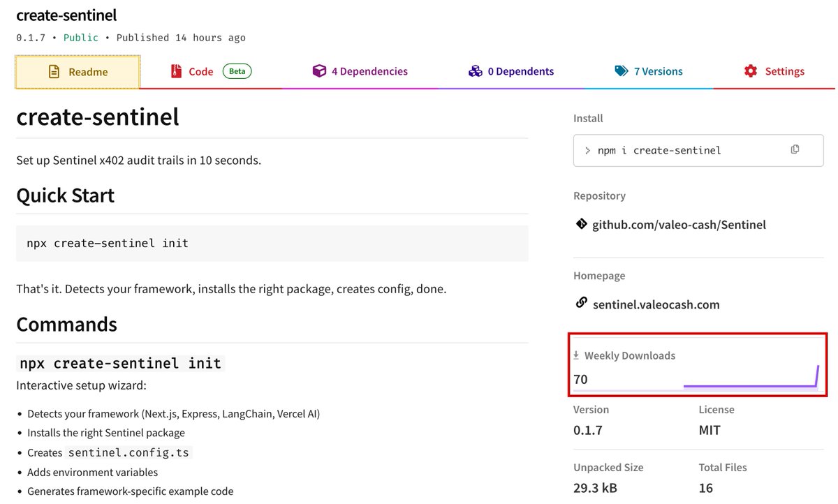Click the Dependencies cube icon
Screen dimensions: 838x504
pyautogui.click(x=319, y=71)
